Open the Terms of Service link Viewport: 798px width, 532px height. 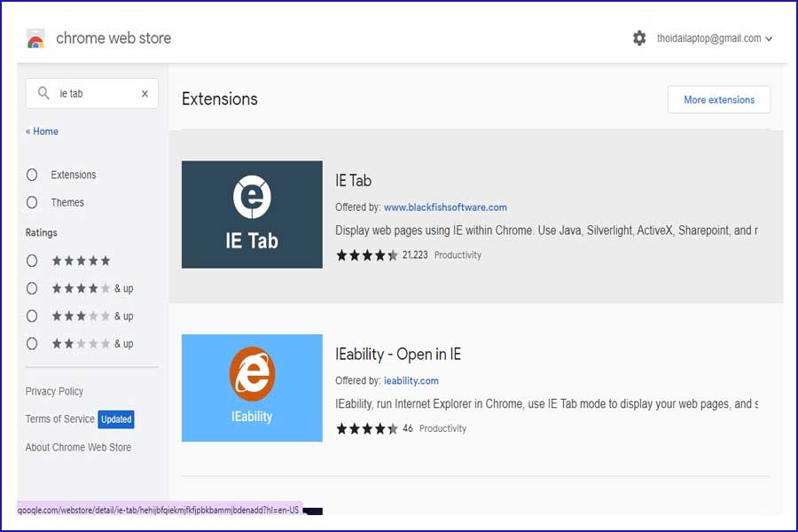(x=60, y=419)
